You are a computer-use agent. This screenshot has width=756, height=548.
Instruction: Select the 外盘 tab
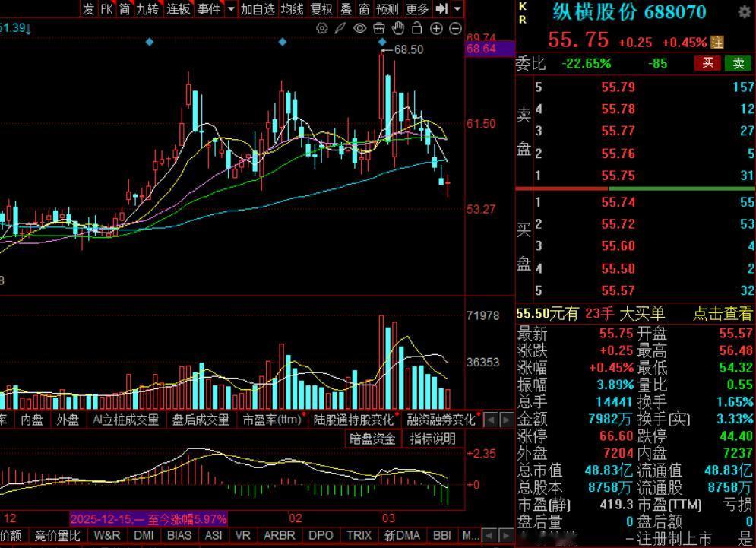[x=68, y=420]
